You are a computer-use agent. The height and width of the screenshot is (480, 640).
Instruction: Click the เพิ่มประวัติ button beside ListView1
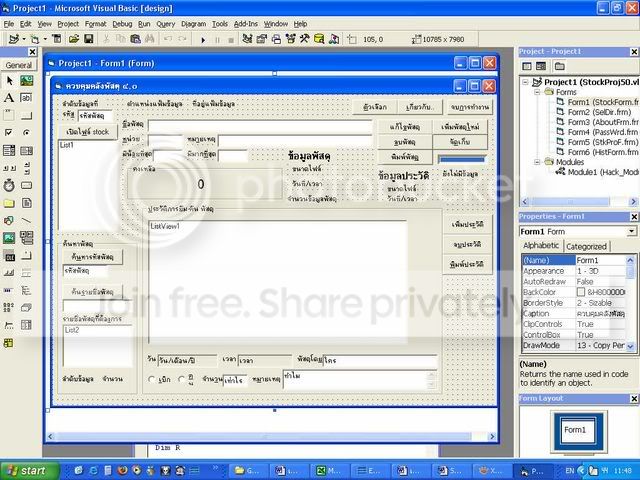click(x=467, y=224)
